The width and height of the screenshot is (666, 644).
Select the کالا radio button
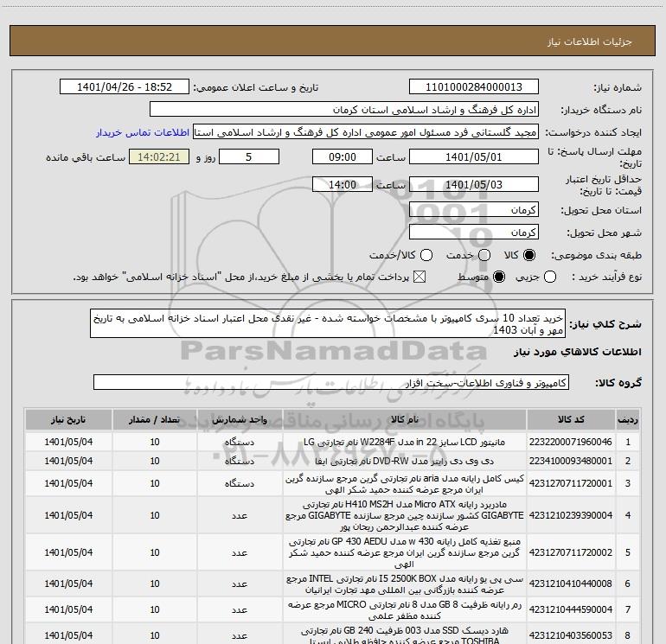tap(529, 255)
